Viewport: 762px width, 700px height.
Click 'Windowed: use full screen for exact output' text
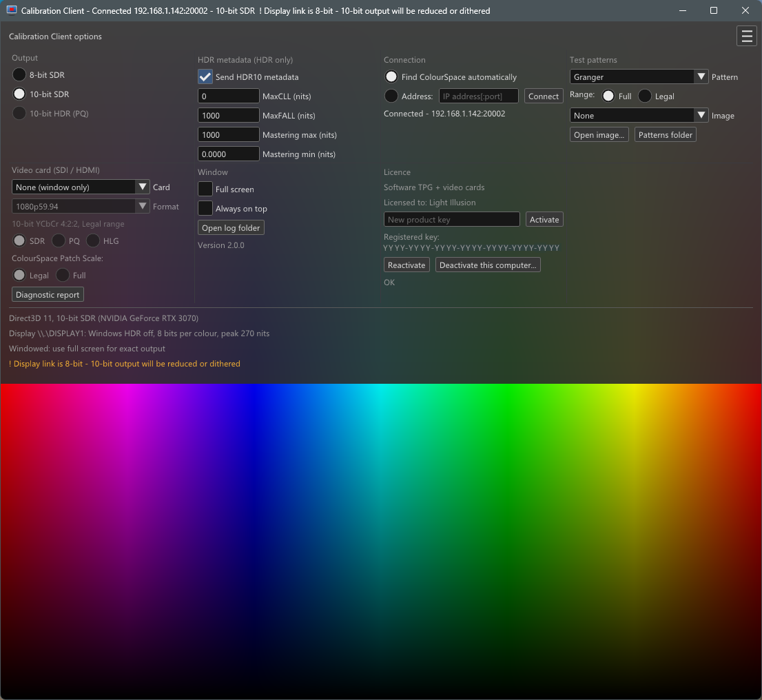click(x=87, y=349)
